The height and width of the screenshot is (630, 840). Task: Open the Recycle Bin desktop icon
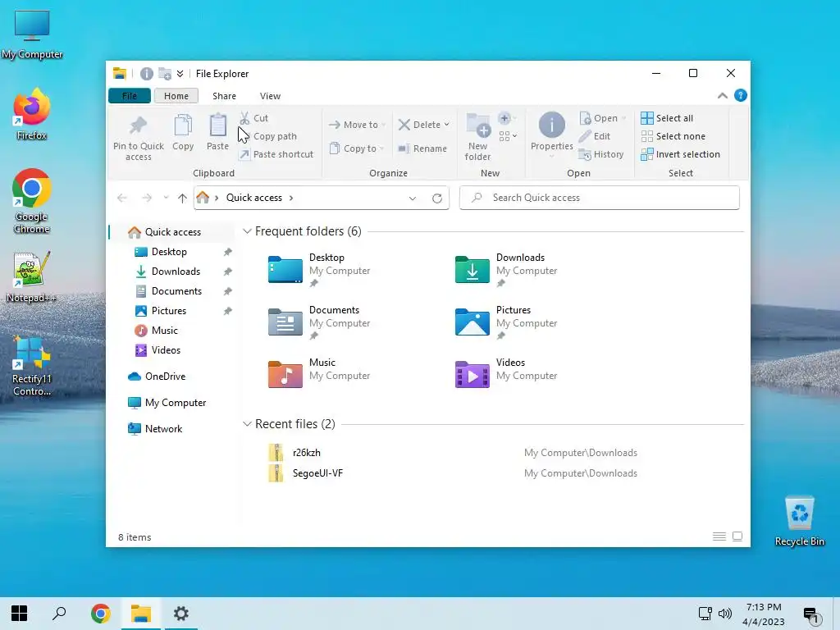[x=799, y=521]
